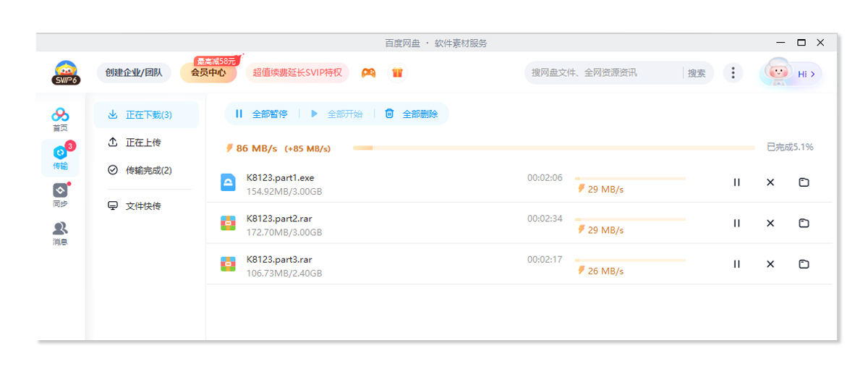Pause the K8123.part1.exe download

point(736,182)
